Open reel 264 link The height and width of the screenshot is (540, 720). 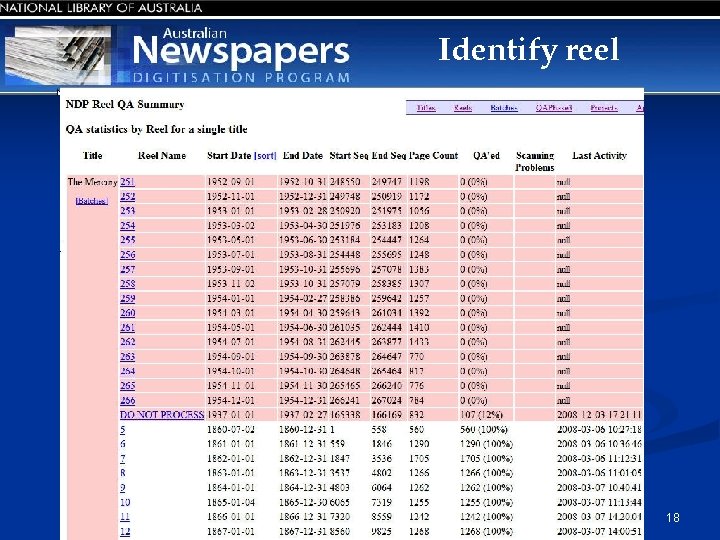(127, 371)
